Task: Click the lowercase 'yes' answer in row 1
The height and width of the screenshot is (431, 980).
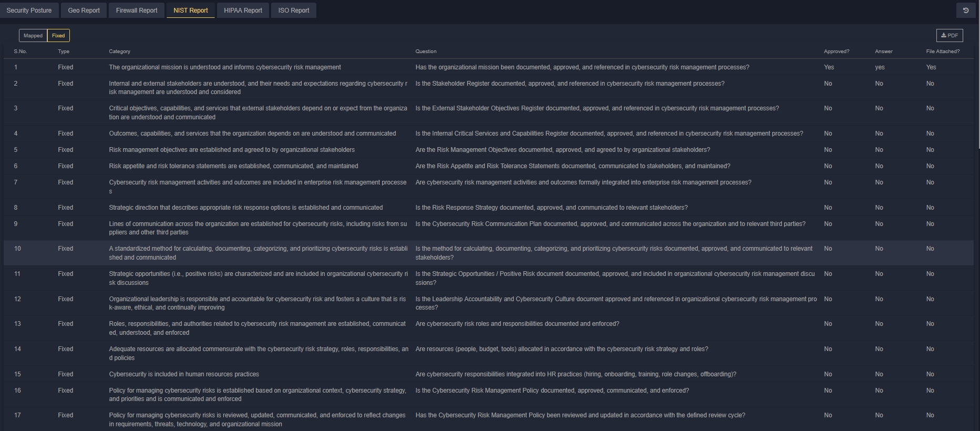Action: (x=880, y=67)
